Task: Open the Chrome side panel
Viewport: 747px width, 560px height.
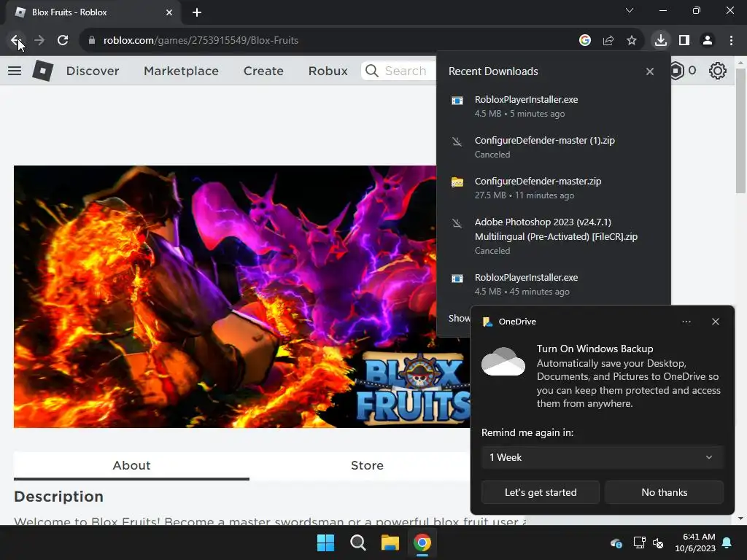Action: [684, 40]
